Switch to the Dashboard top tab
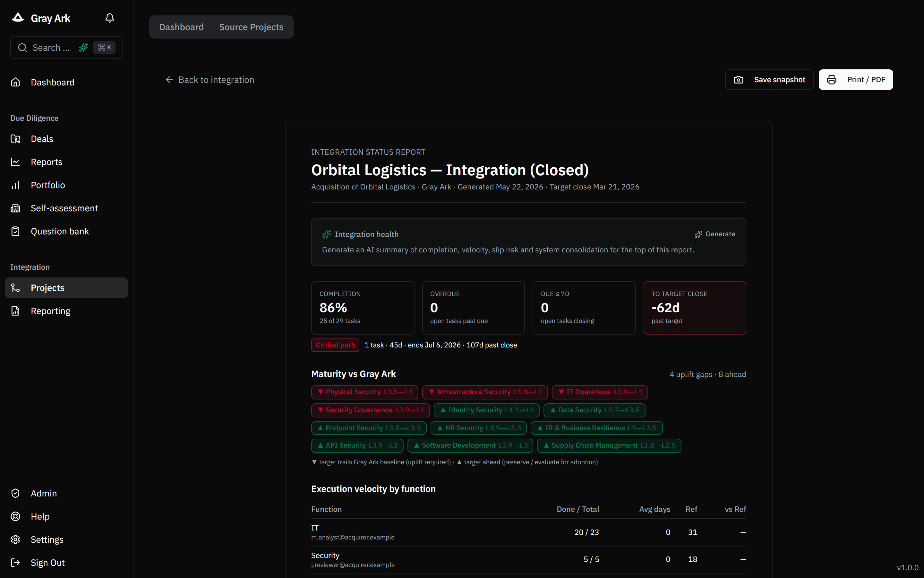924x578 pixels. [x=181, y=27]
